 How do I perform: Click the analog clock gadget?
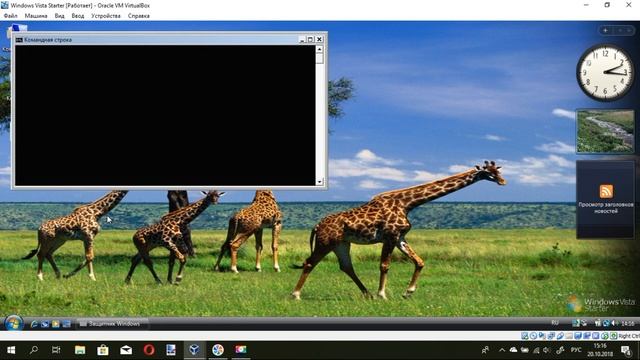click(605, 73)
